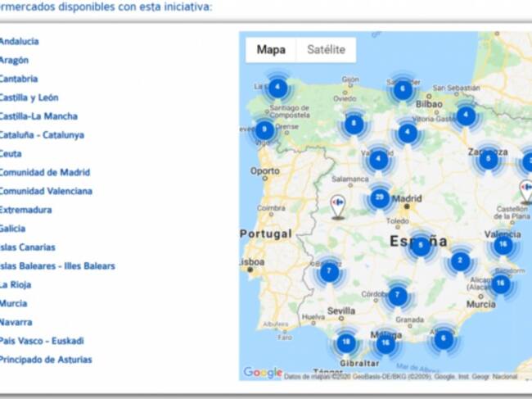Select the cluster marker 6 at Almería
Screen dimensions: 532x399
[x=444, y=338]
